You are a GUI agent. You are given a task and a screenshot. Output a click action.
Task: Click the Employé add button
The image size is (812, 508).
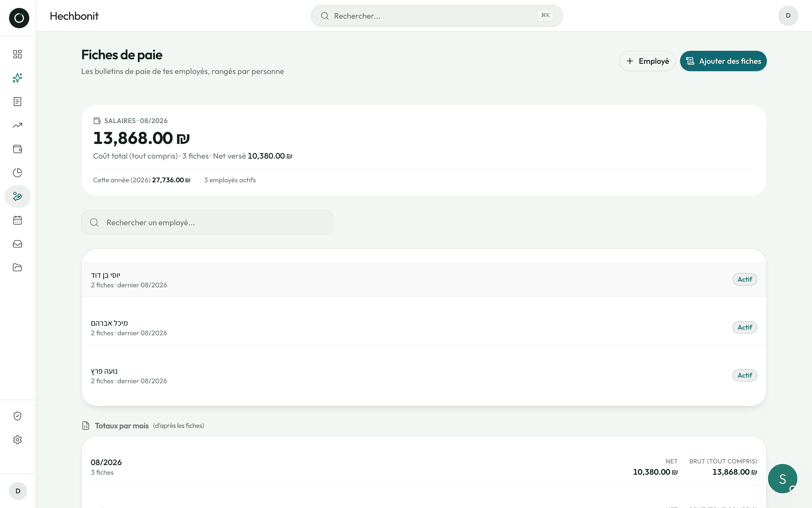(x=647, y=61)
